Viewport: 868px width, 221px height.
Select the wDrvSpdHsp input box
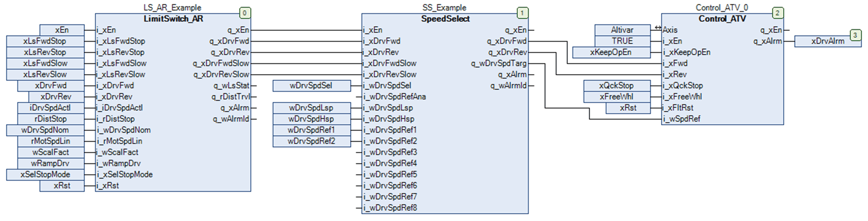(x=312, y=119)
